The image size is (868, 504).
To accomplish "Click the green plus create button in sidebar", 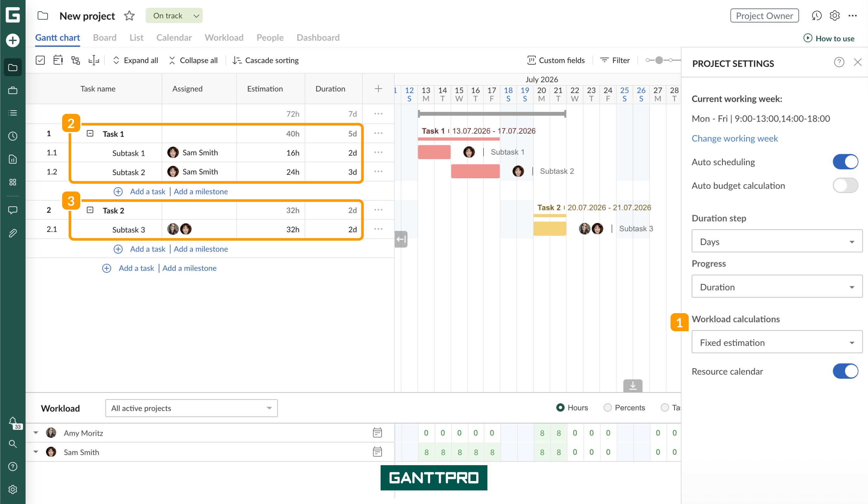I will tap(13, 40).
